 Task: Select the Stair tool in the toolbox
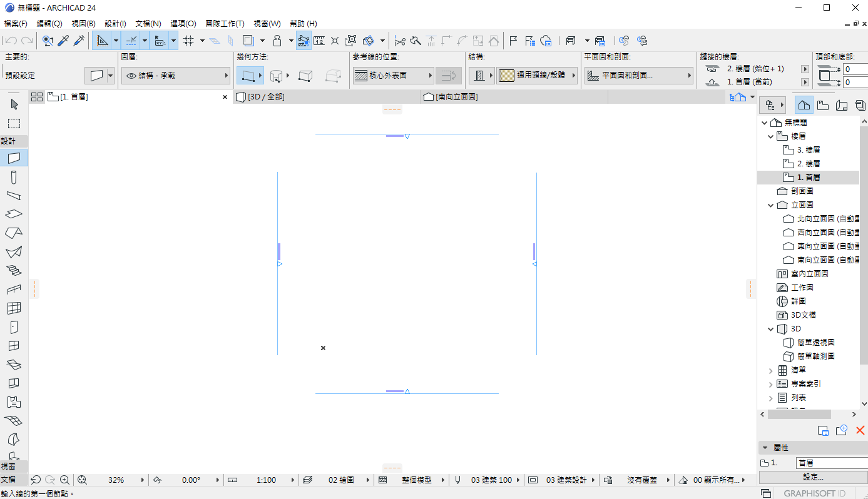click(14, 270)
